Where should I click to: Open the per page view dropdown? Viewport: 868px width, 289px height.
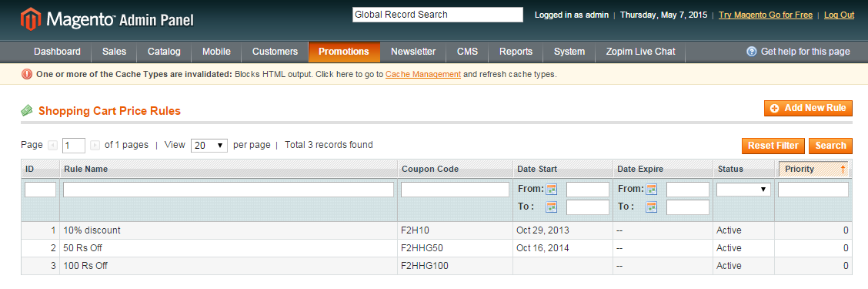[x=209, y=146]
